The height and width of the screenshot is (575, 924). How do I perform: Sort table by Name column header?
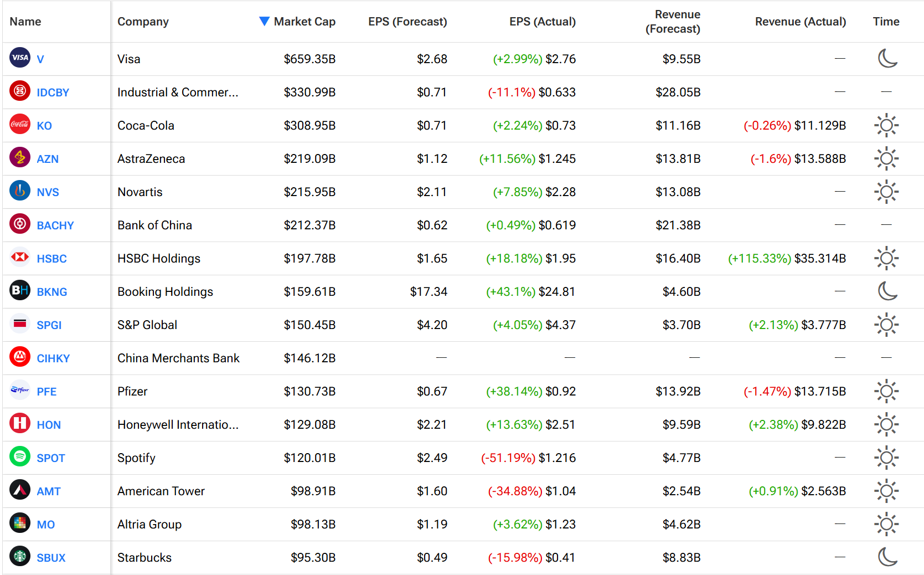click(x=25, y=22)
